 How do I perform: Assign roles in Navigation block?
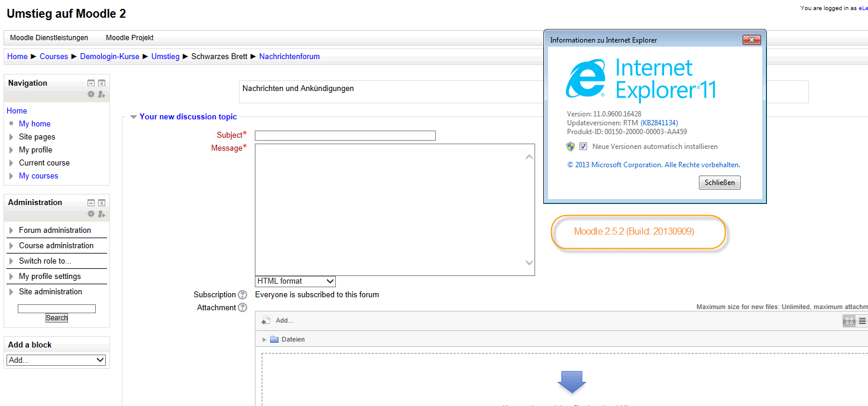[102, 95]
